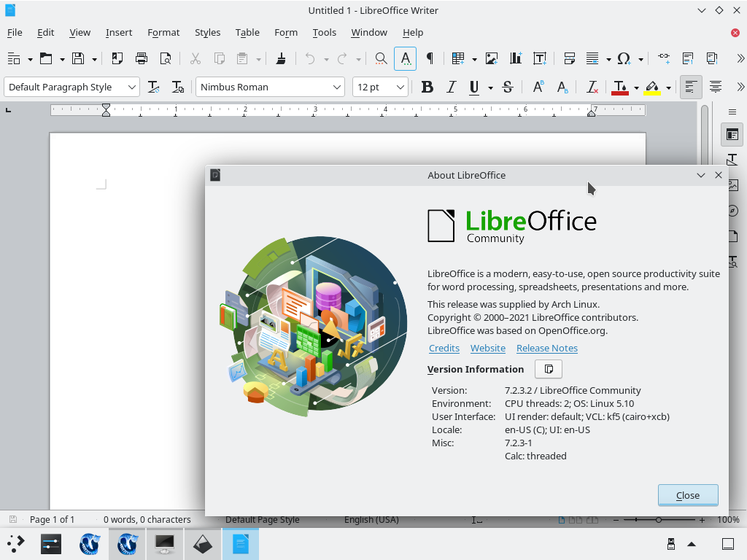Apply yellow highlighting color swatch
The image size is (747, 560).
click(x=652, y=87)
